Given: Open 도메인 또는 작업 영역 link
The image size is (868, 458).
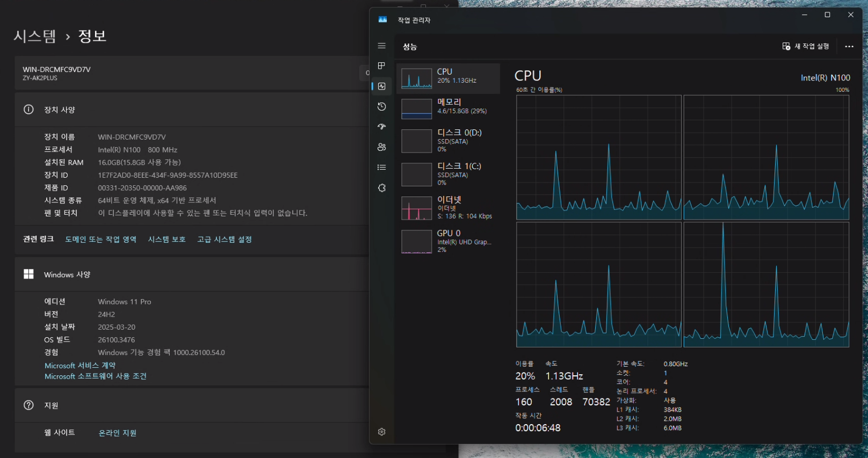Looking at the screenshot, I should pos(101,239).
